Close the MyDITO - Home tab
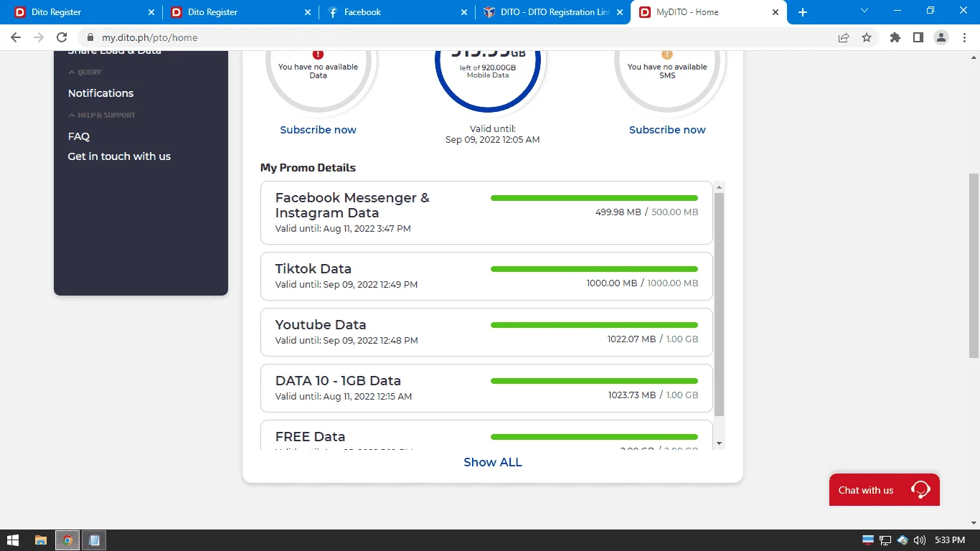This screenshot has width=980, height=551. [776, 12]
